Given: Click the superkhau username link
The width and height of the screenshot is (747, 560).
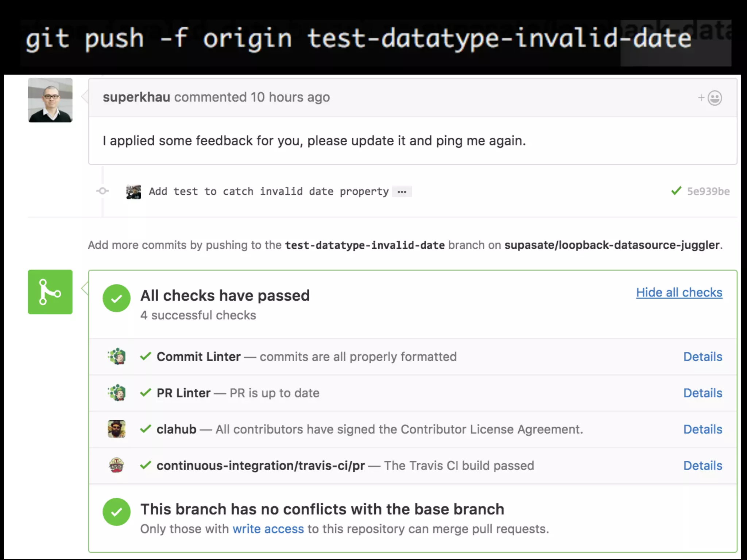Looking at the screenshot, I should pyautogui.click(x=136, y=97).
